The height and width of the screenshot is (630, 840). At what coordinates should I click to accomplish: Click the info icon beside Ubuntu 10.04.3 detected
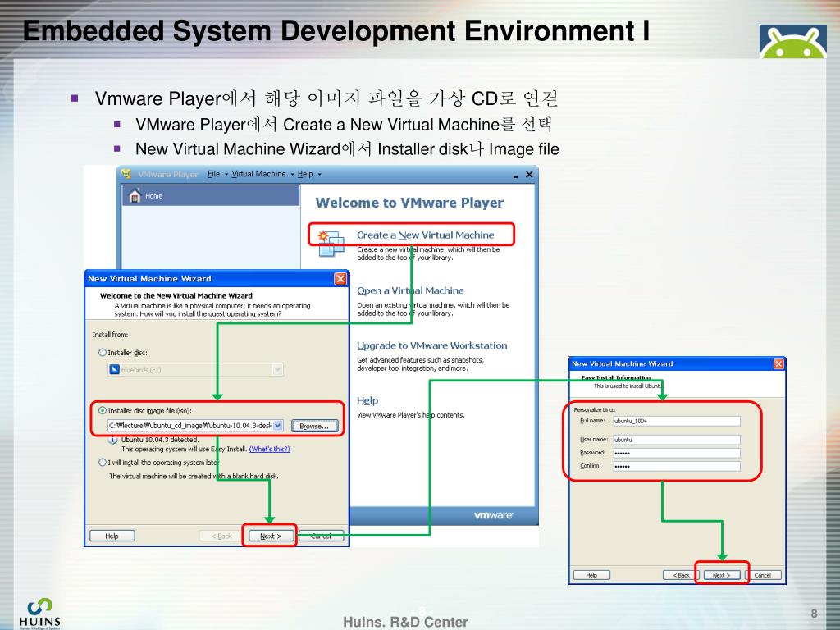tap(112, 441)
